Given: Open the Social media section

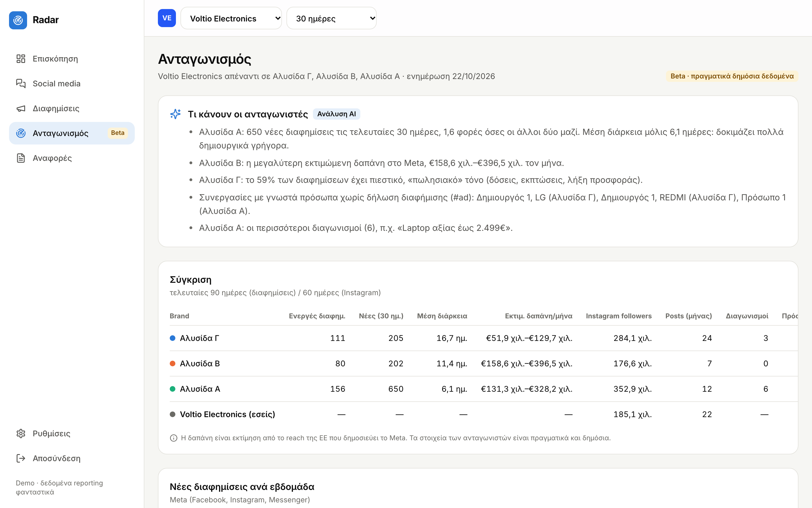Looking at the screenshot, I should tap(72, 84).
